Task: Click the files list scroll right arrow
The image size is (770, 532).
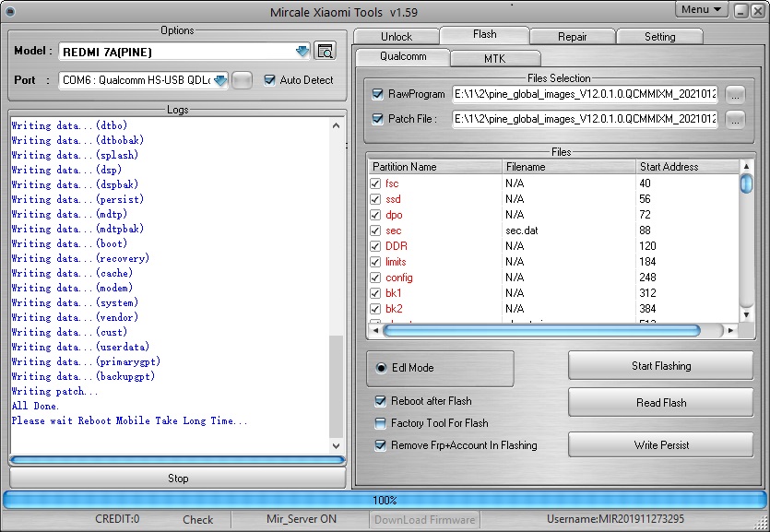Action: [x=730, y=331]
